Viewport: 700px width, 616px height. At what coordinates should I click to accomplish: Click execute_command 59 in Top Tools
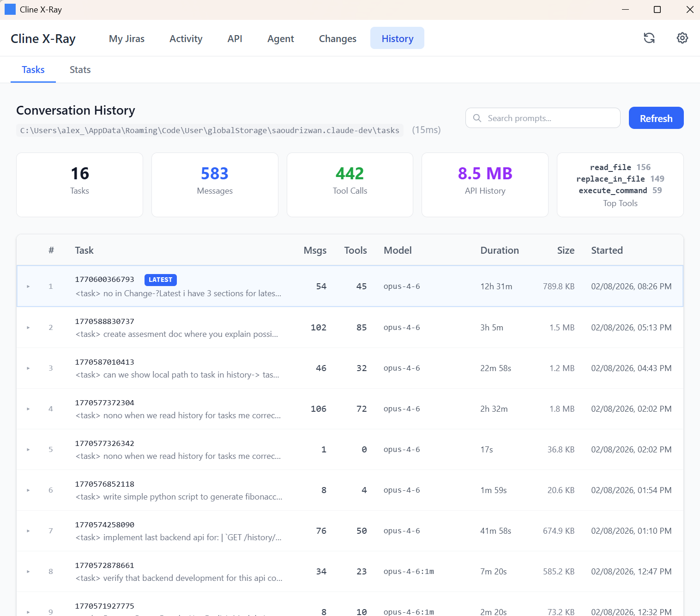620,190
